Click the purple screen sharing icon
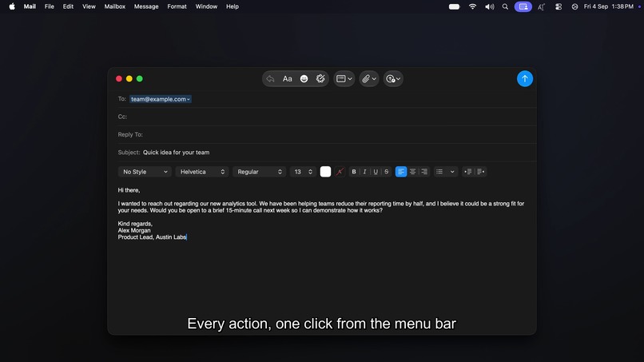Image resolution: width=644 pixels, height=362 pixels. coord(523,6)
